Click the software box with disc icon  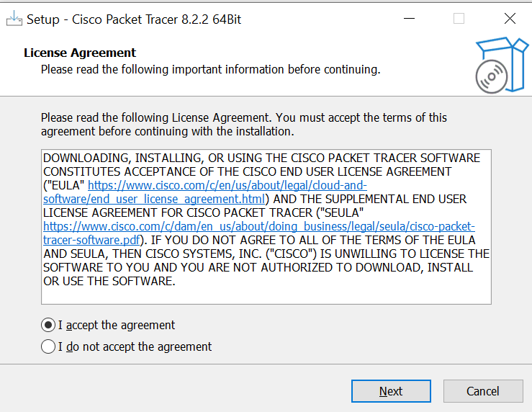point(501,65)
